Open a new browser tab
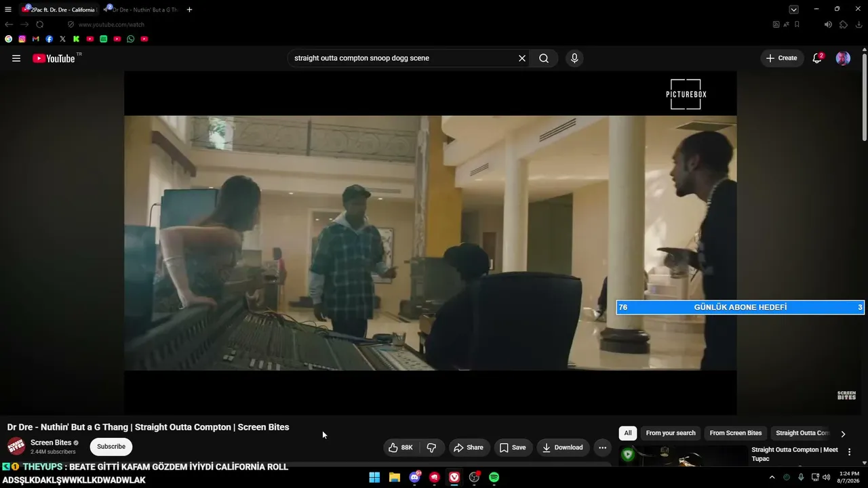868x488 pixels. (x=189, y=9)
